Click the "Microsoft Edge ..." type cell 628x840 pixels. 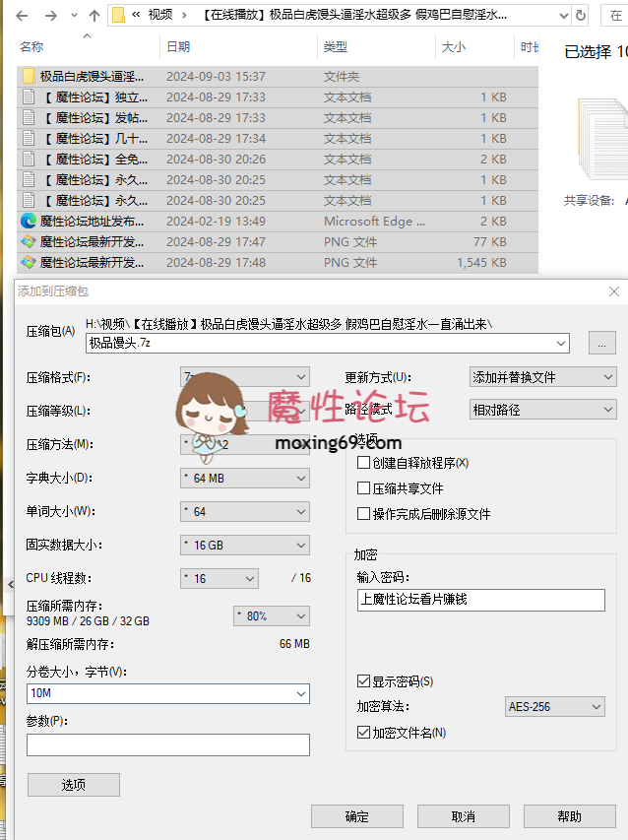[x=374, y=222]
